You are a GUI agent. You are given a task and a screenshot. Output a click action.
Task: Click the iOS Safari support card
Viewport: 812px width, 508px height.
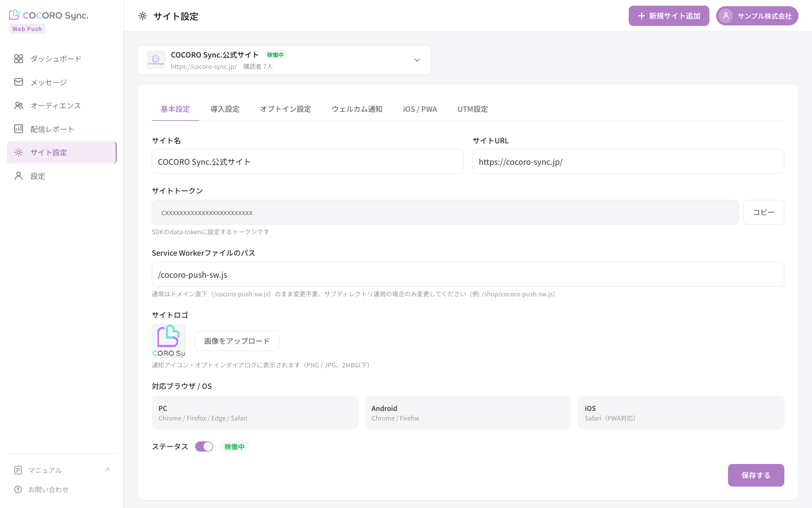click(x=681, y=413)
